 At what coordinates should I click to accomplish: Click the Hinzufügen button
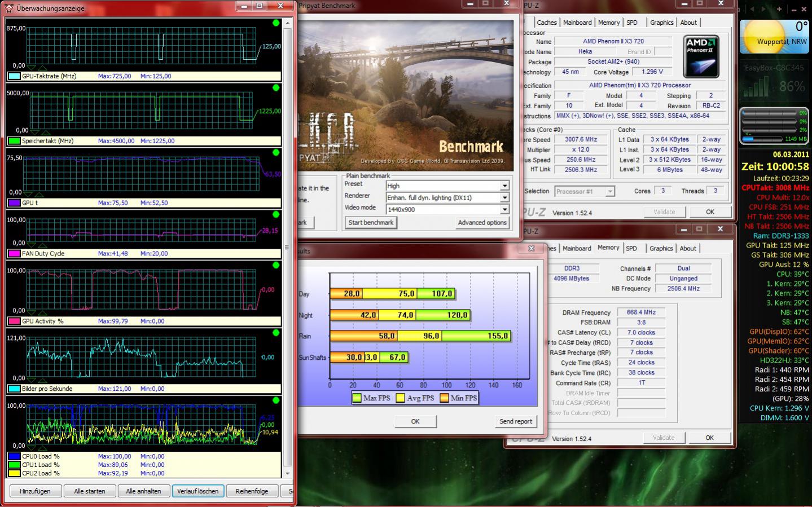(x=35, y=491)
